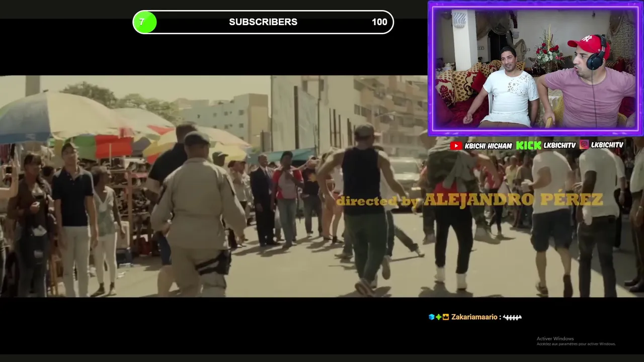Click chat username "Zakariamaario"
Screen dimensions: 644x362
(x=474, y=317)
